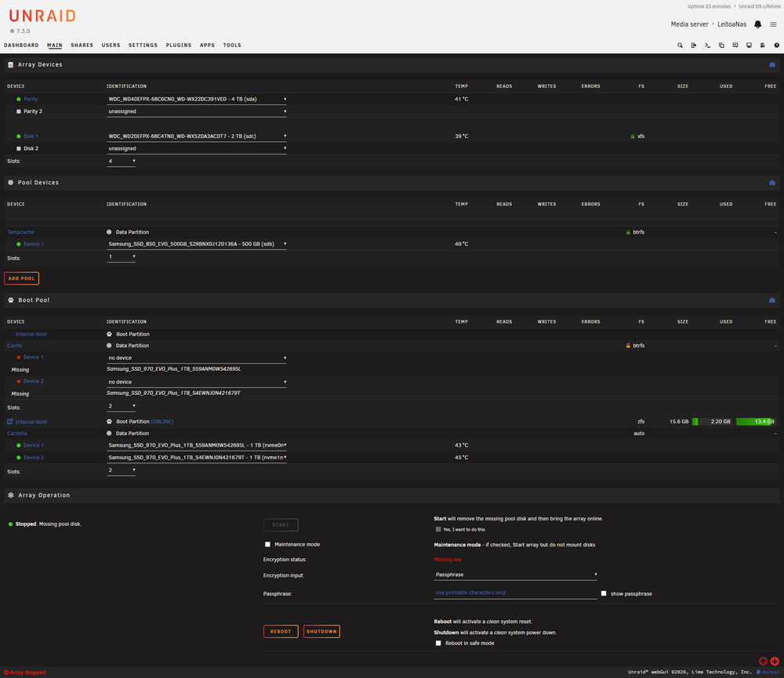
Task: Open the Plugins menu item
Action: pos(179,45)
